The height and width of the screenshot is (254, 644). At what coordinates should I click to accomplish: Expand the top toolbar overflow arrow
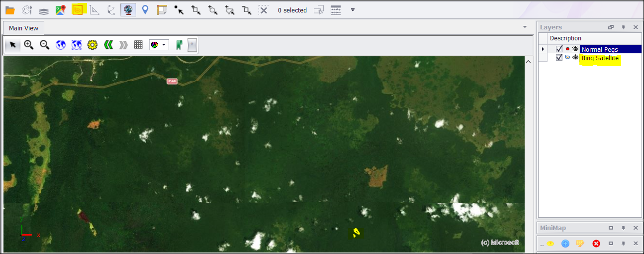click(x=353, y=9)
